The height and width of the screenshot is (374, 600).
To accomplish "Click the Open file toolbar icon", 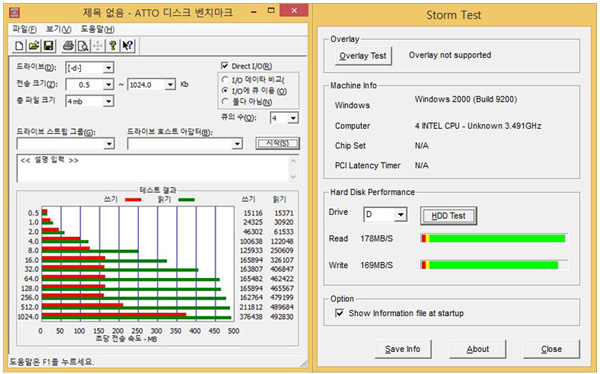I will [34, 46].
